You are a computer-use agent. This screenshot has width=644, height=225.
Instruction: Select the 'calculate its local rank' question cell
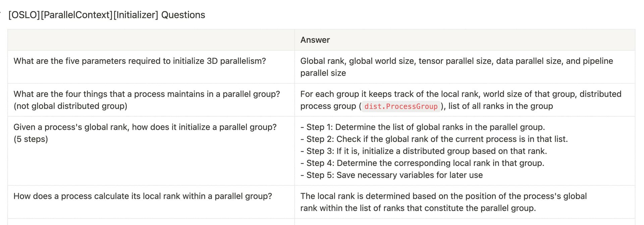[151, 202]
